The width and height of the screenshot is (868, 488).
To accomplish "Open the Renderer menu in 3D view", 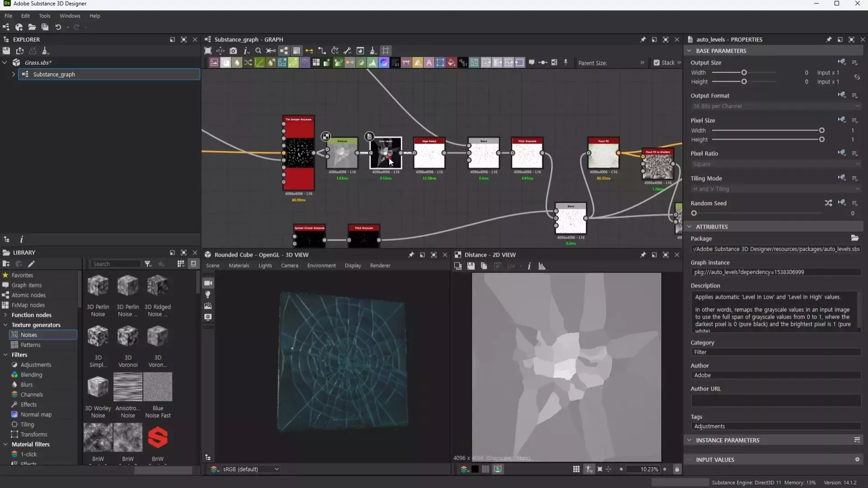I will (x=380, y=266).
